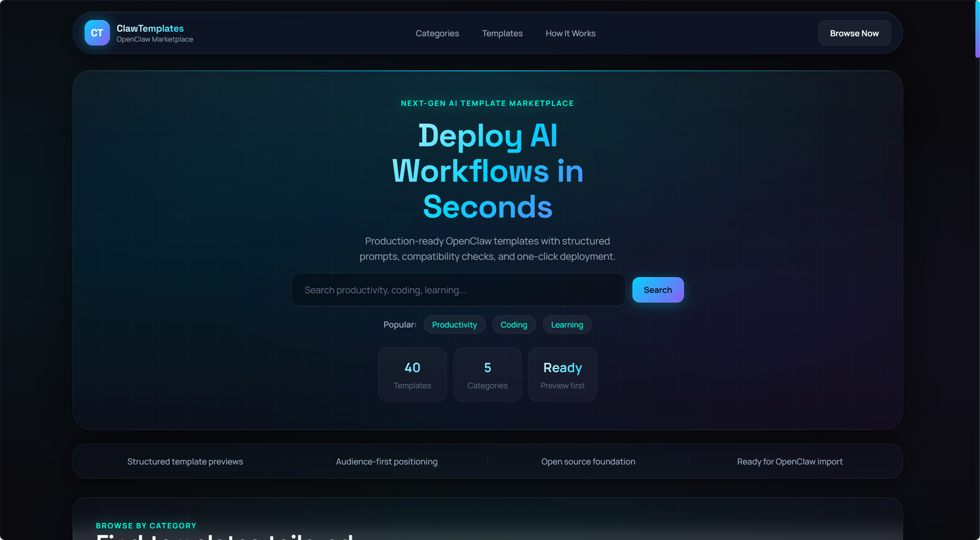Screen dimensions: 980x540
Task: Focus the template search input field
Action: pos(458,290)
